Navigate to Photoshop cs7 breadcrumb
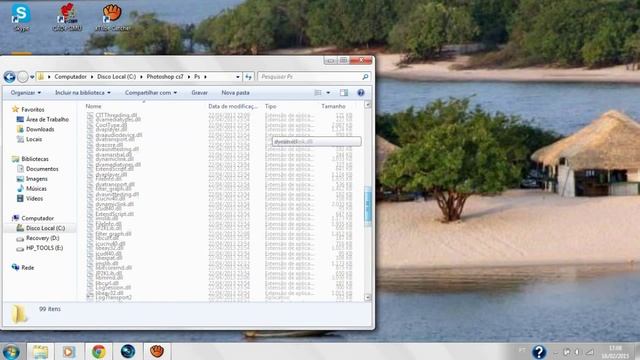The width and height of the screenshot is (640, 360). click(x=165, y=77)
